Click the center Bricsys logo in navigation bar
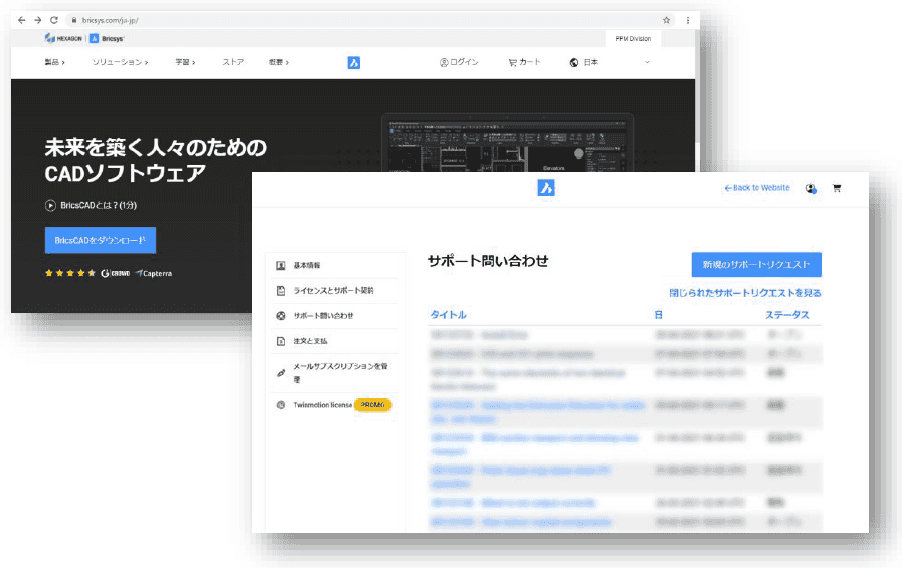 click(354, 62)
